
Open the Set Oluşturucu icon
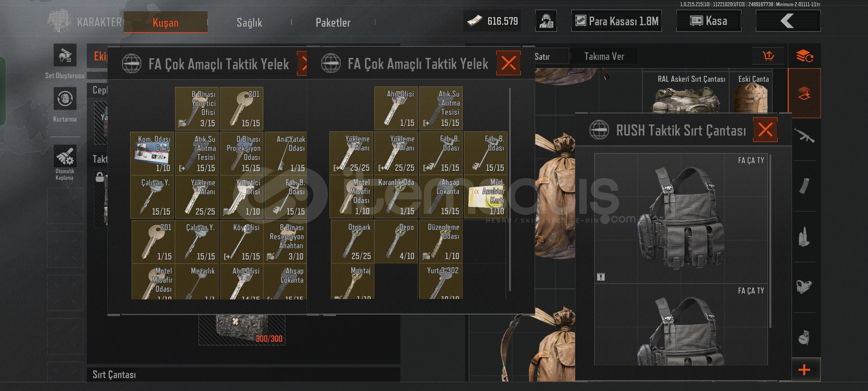(x=65, y=55)
